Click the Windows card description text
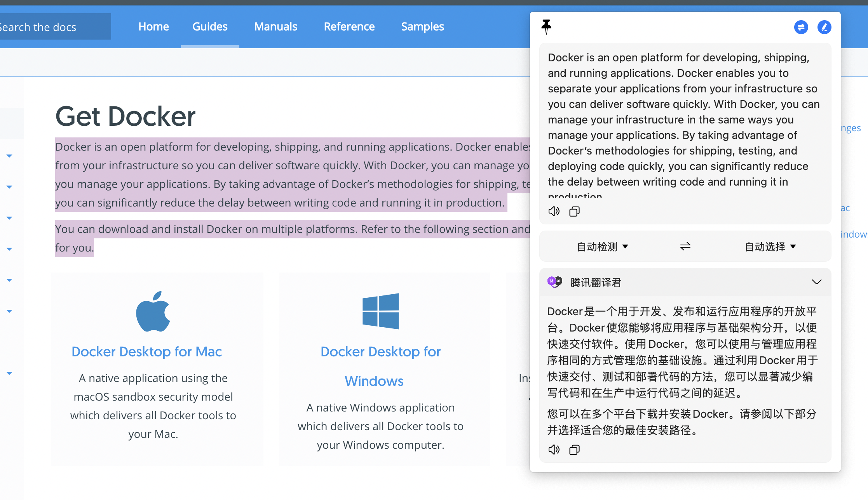 (x=380, y=426)
